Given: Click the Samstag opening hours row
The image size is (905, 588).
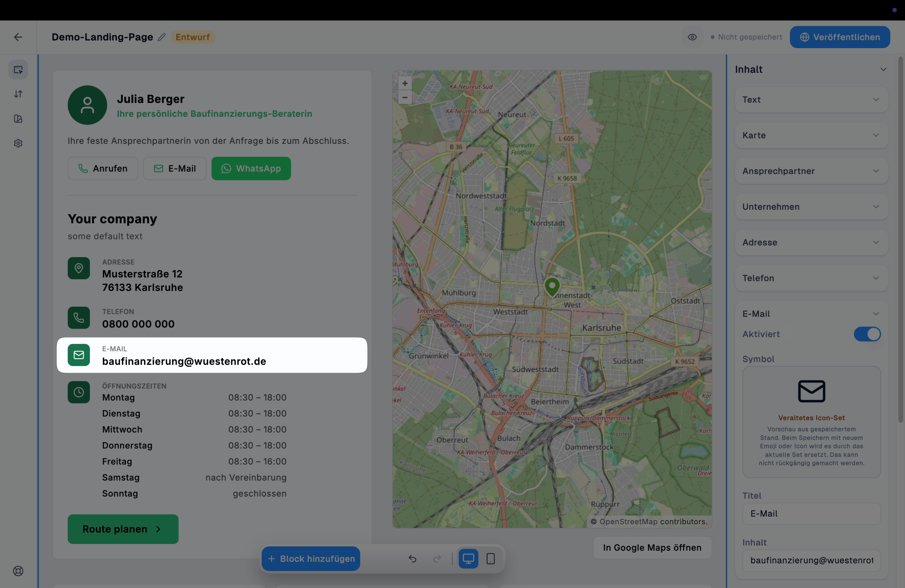Looking at the screenshot, I should click(194, 477).
